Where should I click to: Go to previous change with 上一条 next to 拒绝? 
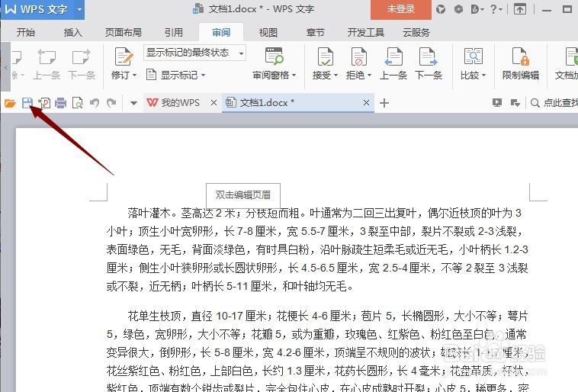(393, 63)
